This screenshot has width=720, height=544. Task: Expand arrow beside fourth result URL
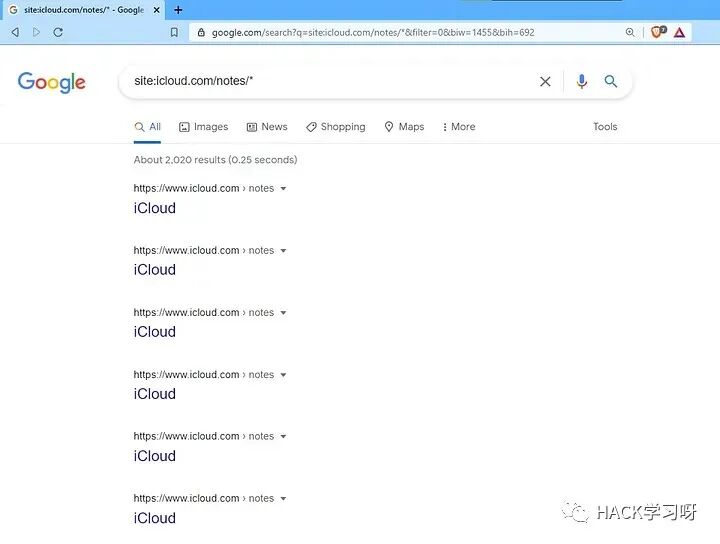(283, 375)
